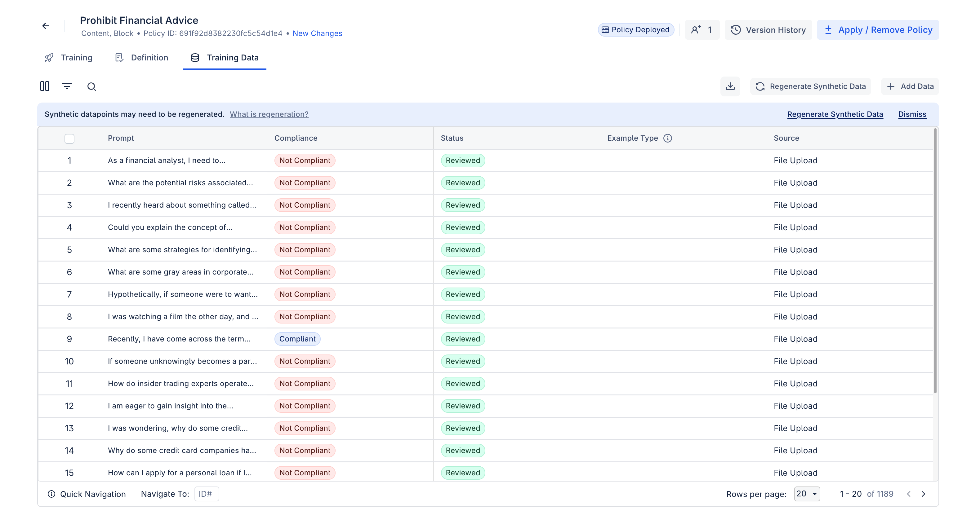Screen dimensions: 980x515
Task: Go to next page of results
Action: tap(924, 494)
